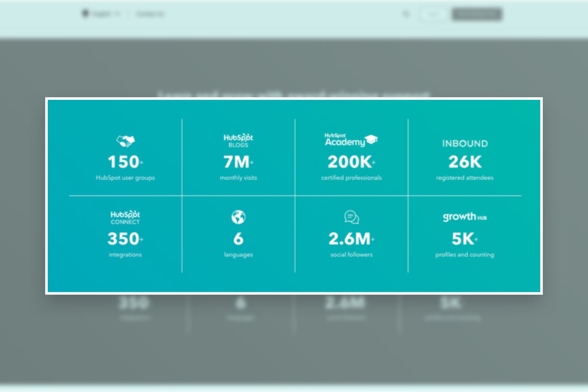Open the Growth Hub logo
This screenshot has width=588, height=392.
pyautogui.click(x=464, y=217)
